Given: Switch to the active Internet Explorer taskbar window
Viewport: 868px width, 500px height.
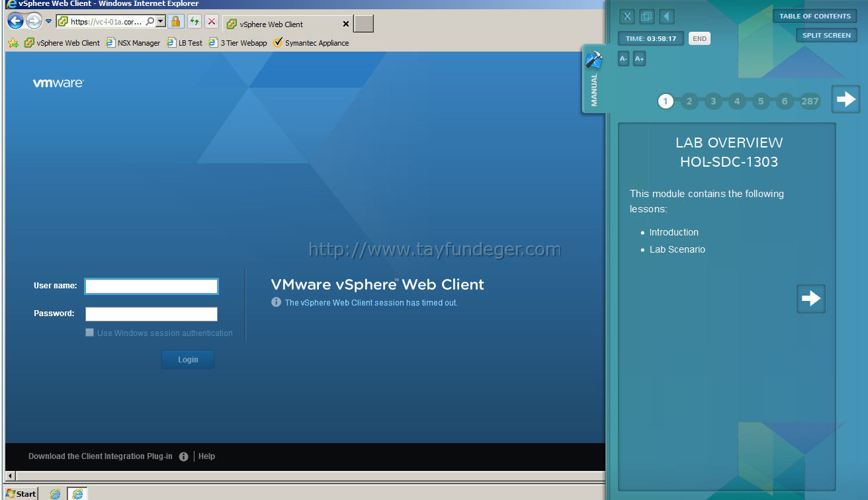Looking at the screenshot, I should pyautogui.click(x=77, y=493).
